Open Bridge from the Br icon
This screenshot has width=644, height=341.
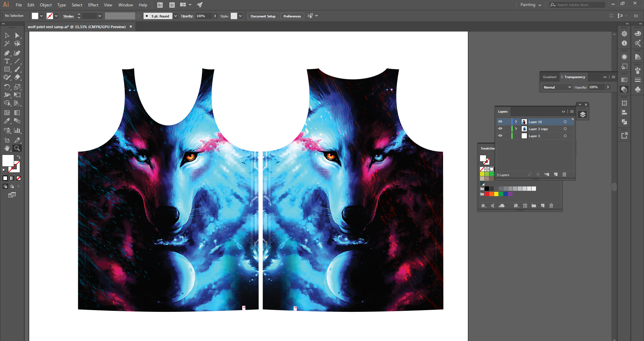pyautogui.click(x=160, y=5)
